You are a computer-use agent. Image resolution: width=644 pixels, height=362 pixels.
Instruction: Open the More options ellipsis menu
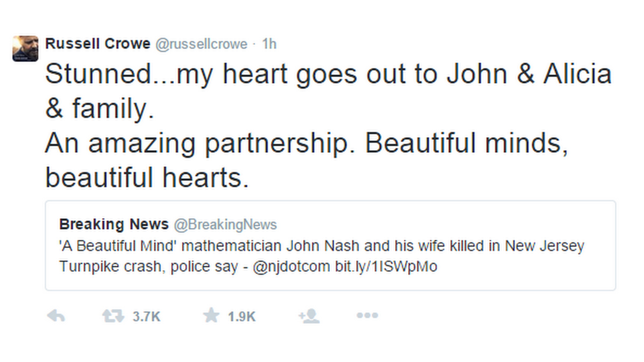tap(367, 315)
